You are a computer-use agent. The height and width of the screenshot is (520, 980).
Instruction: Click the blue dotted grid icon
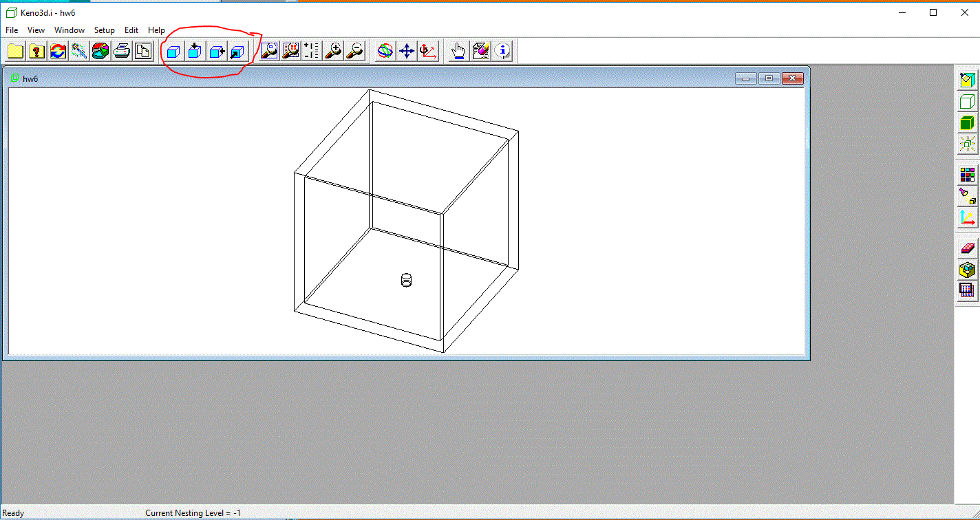(x=968, y=290)
